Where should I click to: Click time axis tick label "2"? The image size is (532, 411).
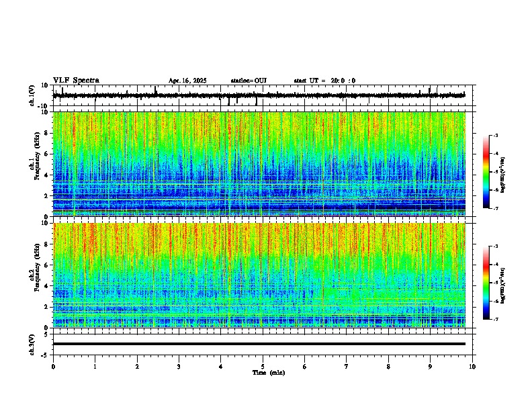click(x=137, y=367)
